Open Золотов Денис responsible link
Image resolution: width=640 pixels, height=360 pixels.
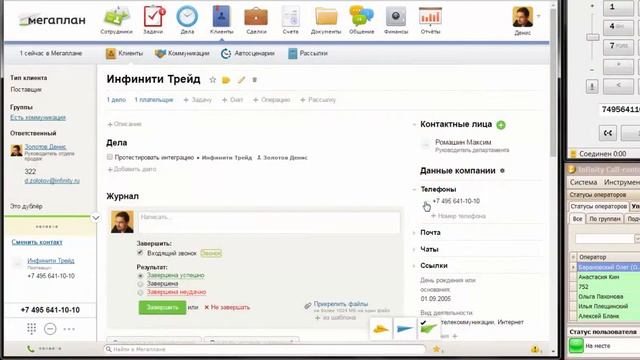(45, 147)
